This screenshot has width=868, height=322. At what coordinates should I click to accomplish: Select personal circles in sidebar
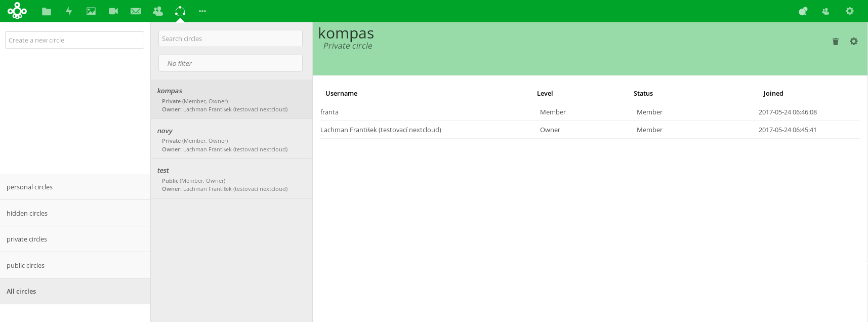[x=75, y=187]
